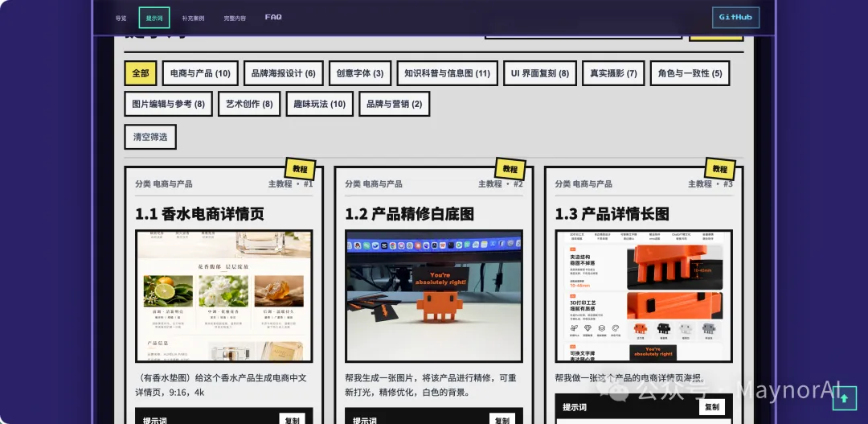Toggle the 电商与产品 (10) filter
The height and width of the screenshot is (424, 868).
[x=200, y=73]
